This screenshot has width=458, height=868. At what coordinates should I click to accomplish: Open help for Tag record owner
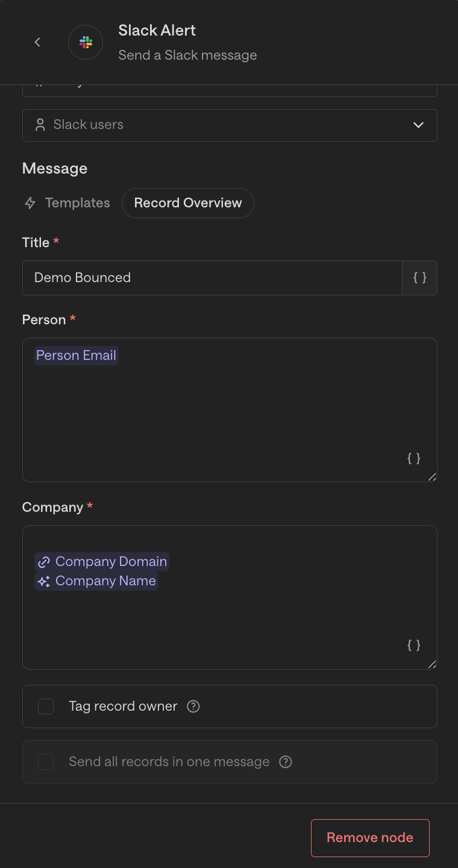tap(193, 706)
